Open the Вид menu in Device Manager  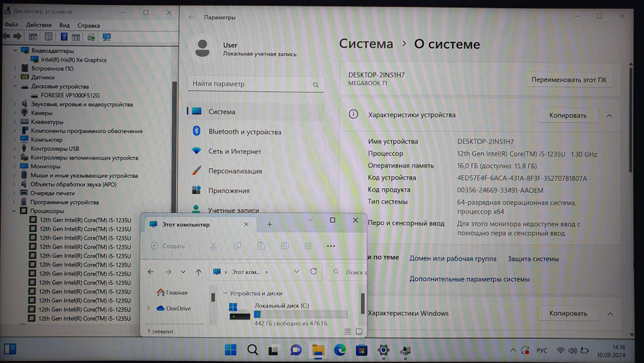point(64,25)
